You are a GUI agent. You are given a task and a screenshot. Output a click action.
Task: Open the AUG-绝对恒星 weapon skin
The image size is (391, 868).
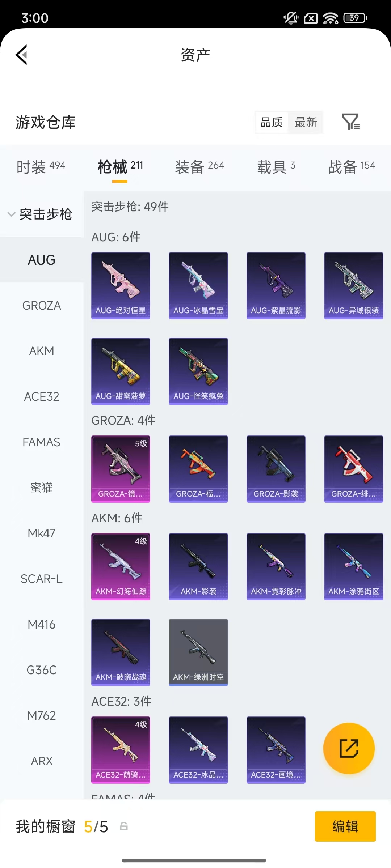tap(121, 286)
